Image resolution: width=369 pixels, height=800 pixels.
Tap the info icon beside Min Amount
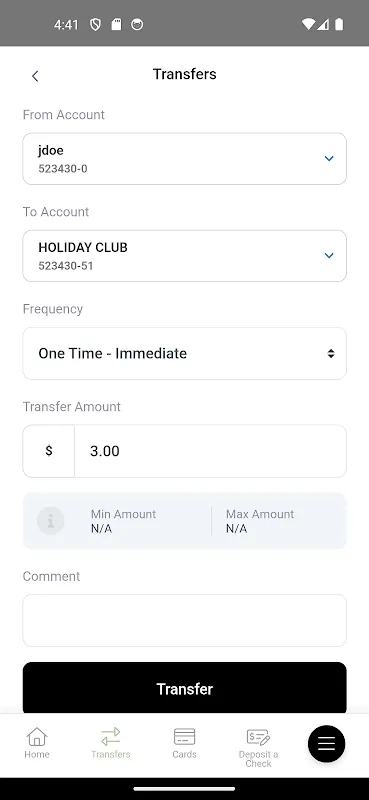[x=51, y=521]
